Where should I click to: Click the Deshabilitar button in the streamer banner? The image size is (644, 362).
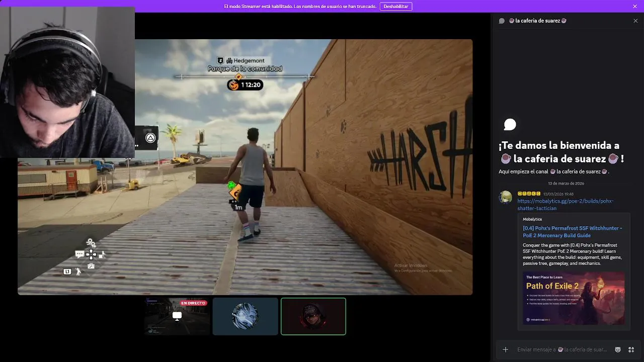396,7
